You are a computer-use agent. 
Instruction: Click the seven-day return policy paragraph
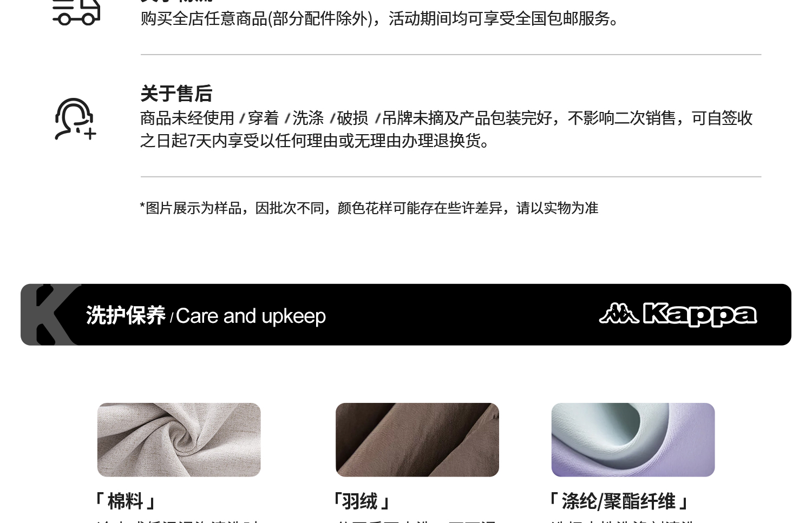coord(446,129)
